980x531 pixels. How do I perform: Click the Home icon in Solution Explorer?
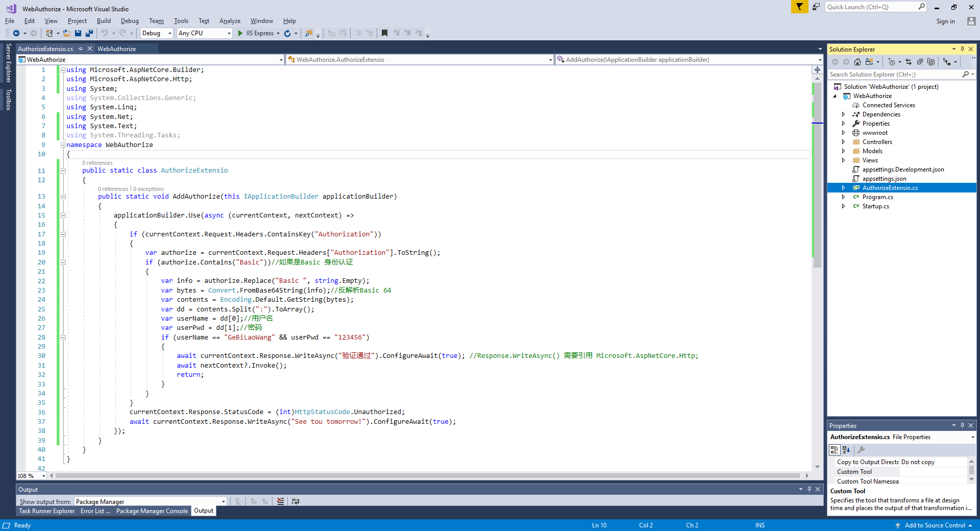(x=857, y=62)
